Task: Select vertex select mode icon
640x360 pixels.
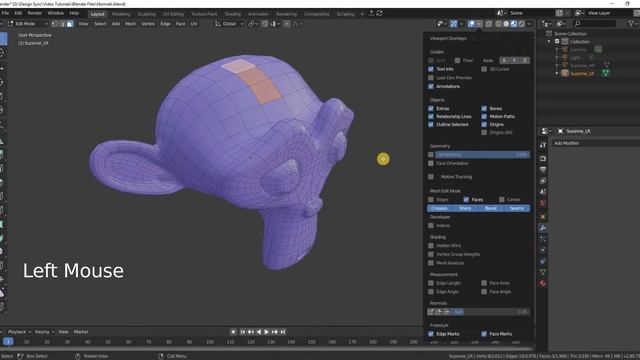Action: (55, 24)
